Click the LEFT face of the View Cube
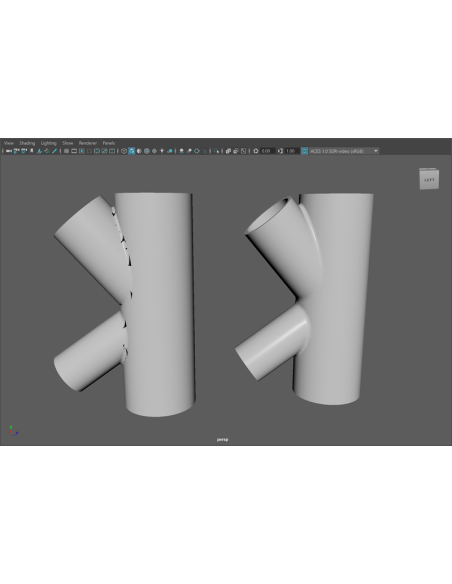Screen dimensions: 452x584 pyautogui.click(x=429, y=180)
